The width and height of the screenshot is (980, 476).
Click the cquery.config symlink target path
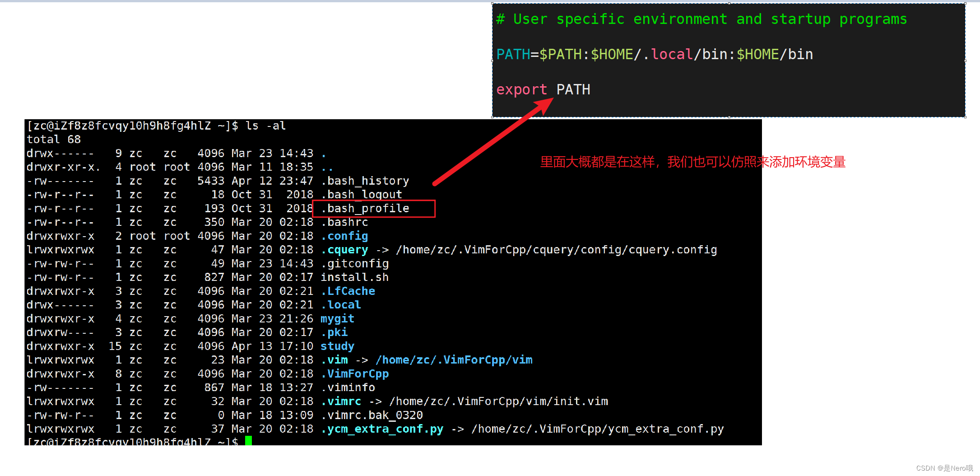557,250
